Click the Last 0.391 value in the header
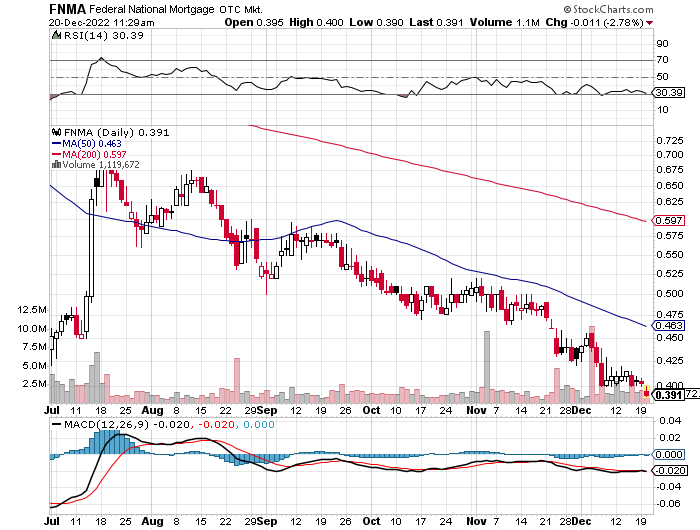 (436, 22)
